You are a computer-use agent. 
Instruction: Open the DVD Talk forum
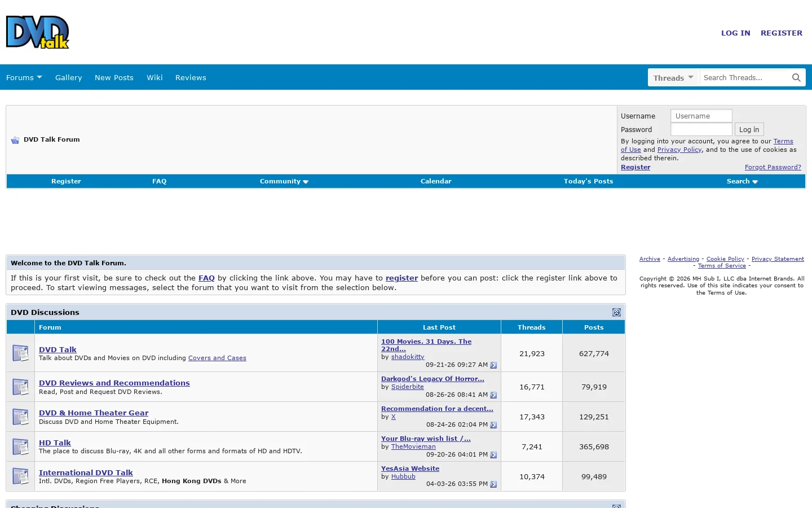tap(58, 349)
